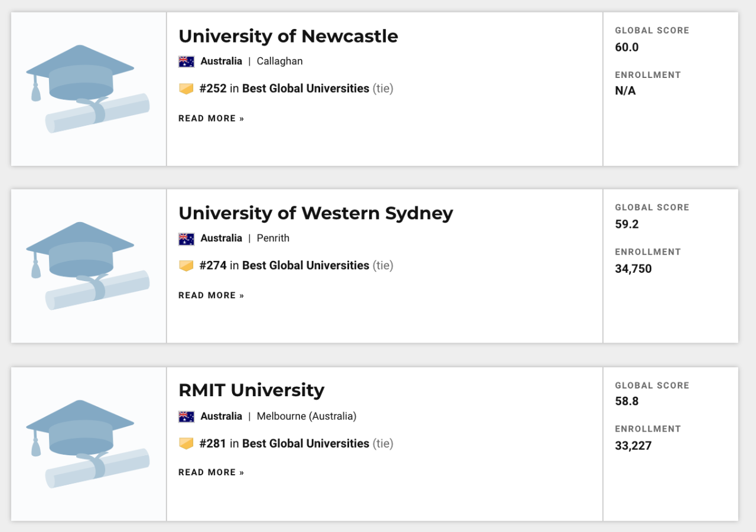Click Australian flag icon beside Penrith
756x532 pixels.
(x=187, y=239)
